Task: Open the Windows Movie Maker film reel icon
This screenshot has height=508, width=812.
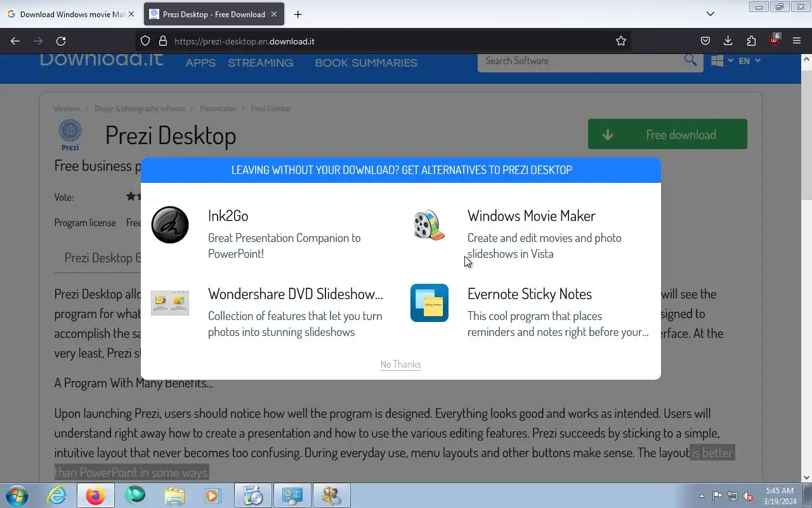Action: (x=429, y=225)
